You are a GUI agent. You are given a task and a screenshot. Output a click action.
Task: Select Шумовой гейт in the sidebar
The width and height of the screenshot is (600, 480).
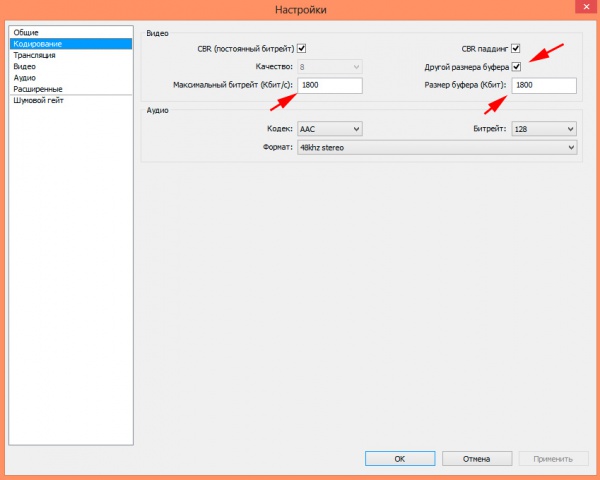[x=41, y=100]
